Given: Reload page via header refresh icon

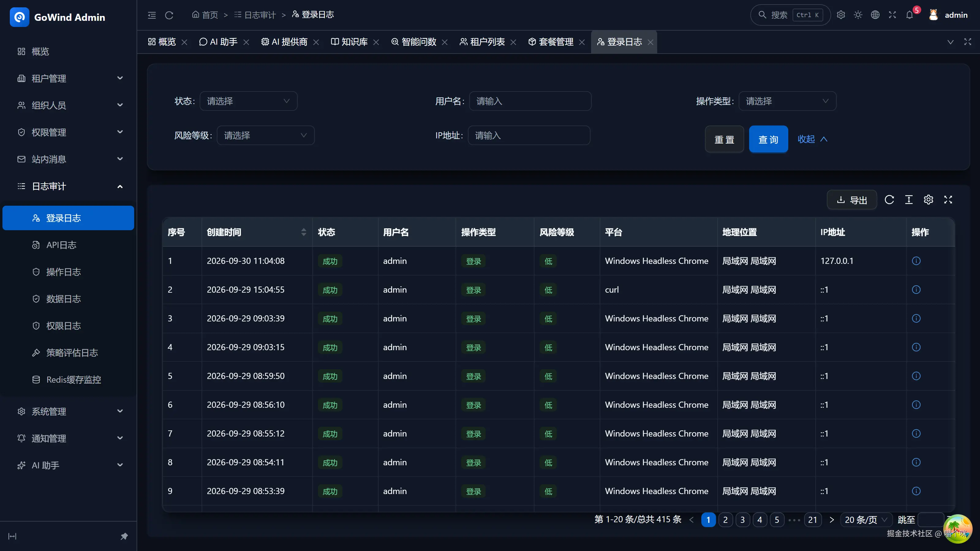Looking at the screenshot, I should pos(169,15).
